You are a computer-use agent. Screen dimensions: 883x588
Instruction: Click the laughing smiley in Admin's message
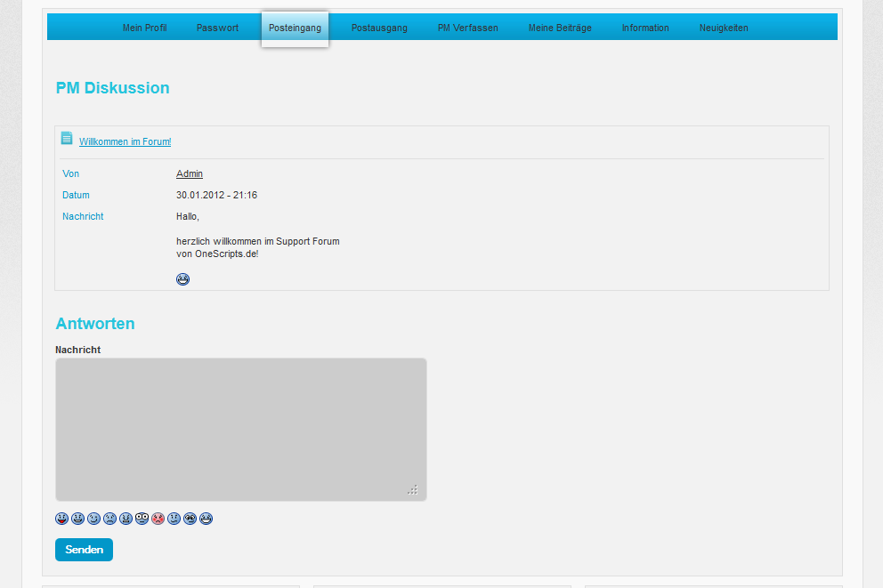pyautogui.click(x=182, y=278)
